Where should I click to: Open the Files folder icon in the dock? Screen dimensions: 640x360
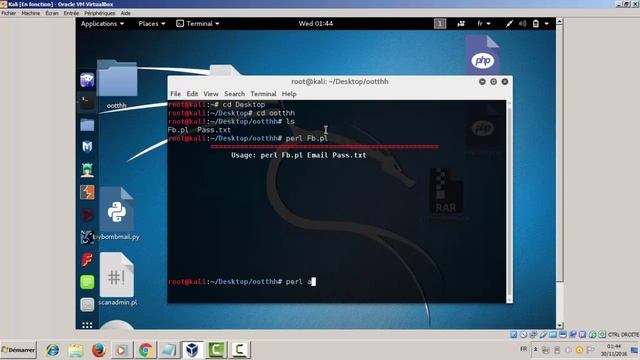click(87, 124)
